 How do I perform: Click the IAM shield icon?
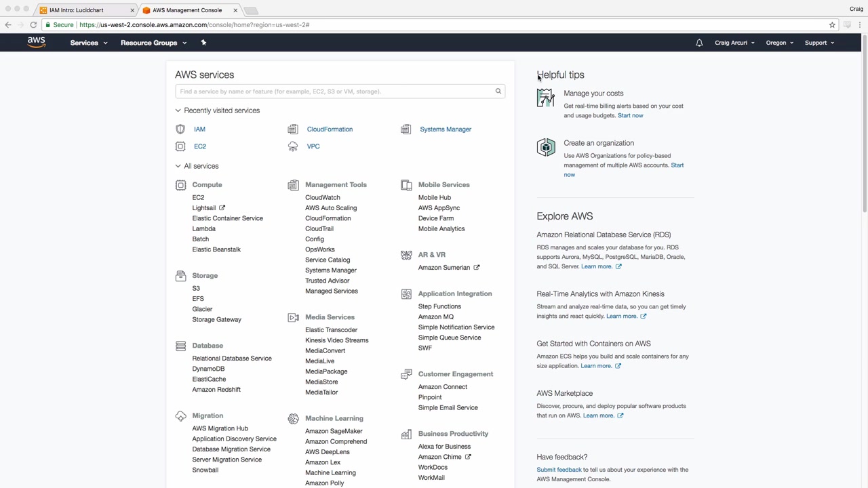[180, 129]
